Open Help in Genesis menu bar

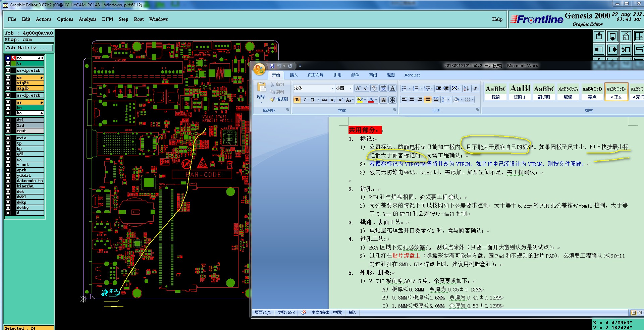497,19
